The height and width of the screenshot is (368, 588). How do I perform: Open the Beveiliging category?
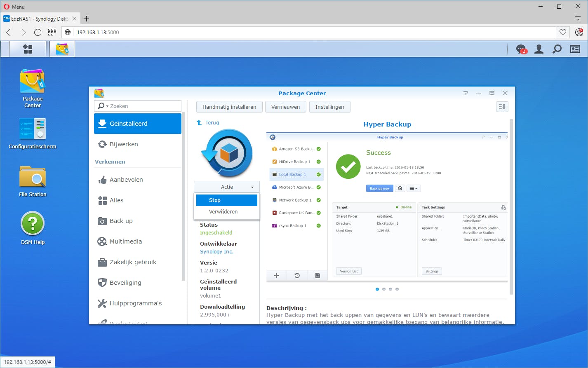pos(138,283)
